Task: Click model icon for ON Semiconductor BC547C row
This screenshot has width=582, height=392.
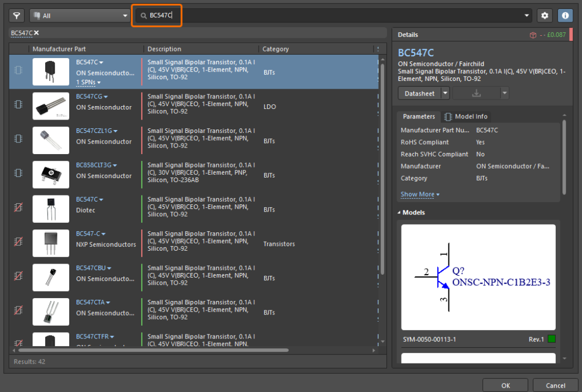Action: point(18,70)
